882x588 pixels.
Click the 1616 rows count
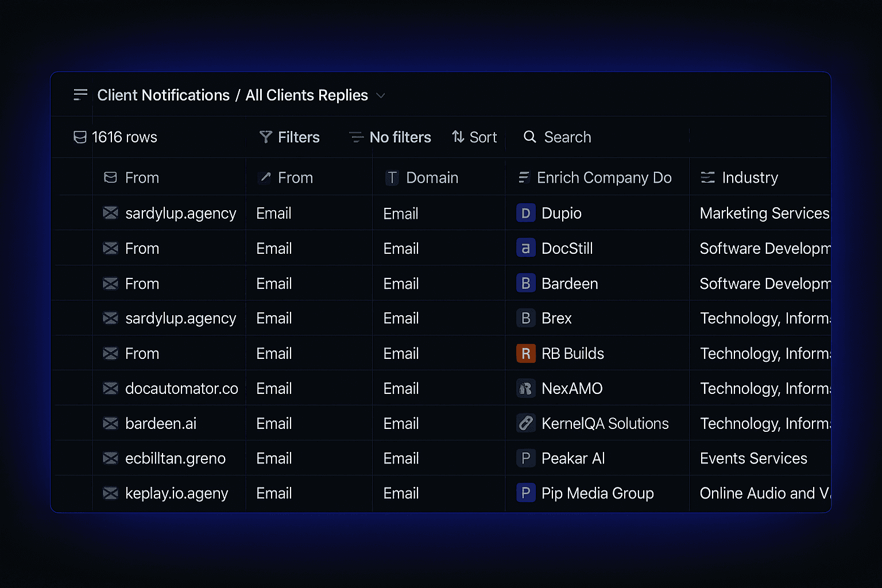[125, 137]
